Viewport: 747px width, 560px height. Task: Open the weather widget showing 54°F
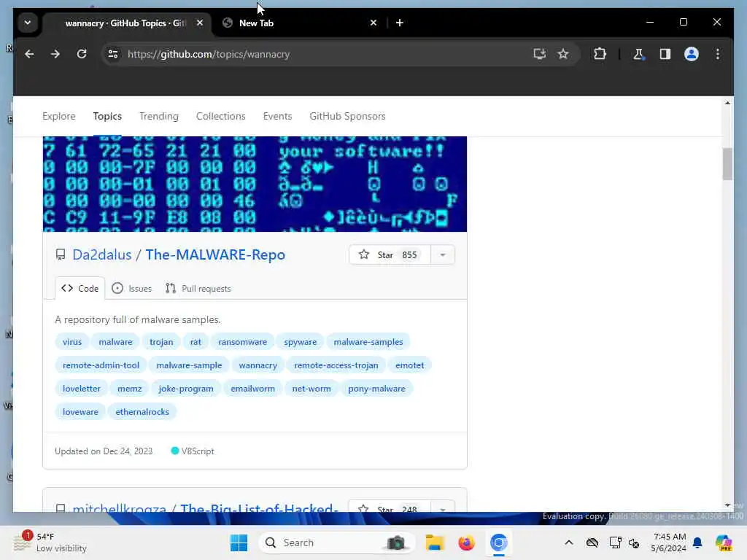pos(50,542)
